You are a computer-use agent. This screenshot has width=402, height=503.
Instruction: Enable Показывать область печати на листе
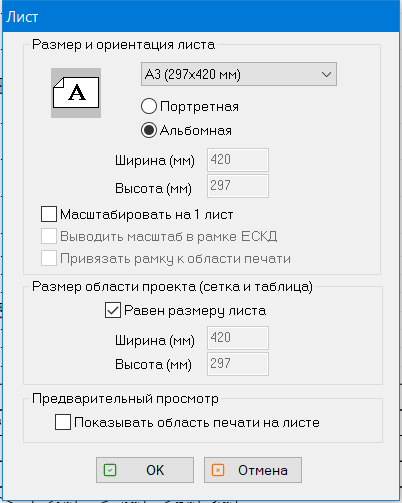pyautogui.click(x=63, y=422)
